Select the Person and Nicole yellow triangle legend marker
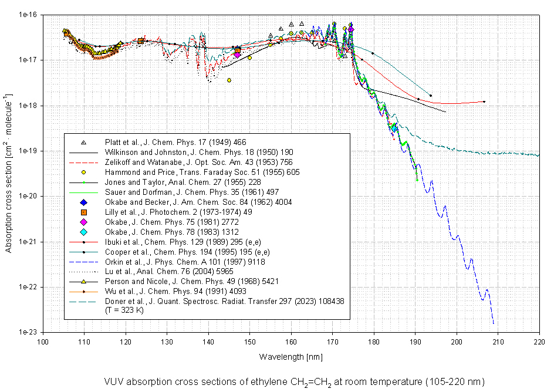 (83, 281)
